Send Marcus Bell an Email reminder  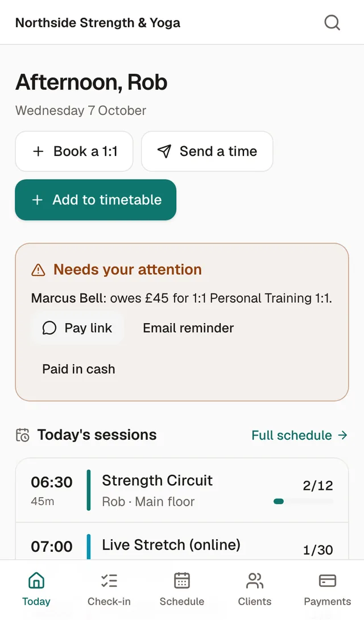pyautogui.click(x=188, y=328)
